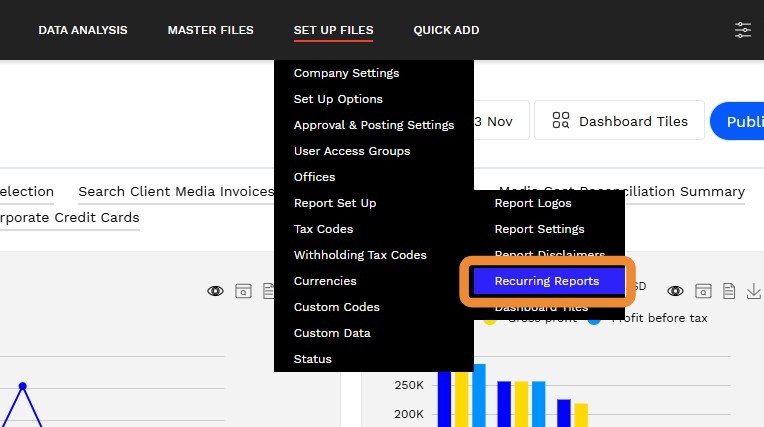Screen dimensions: 764x427
Task: Toggle visibility eye on right chart
Action: tap(675, 291)
